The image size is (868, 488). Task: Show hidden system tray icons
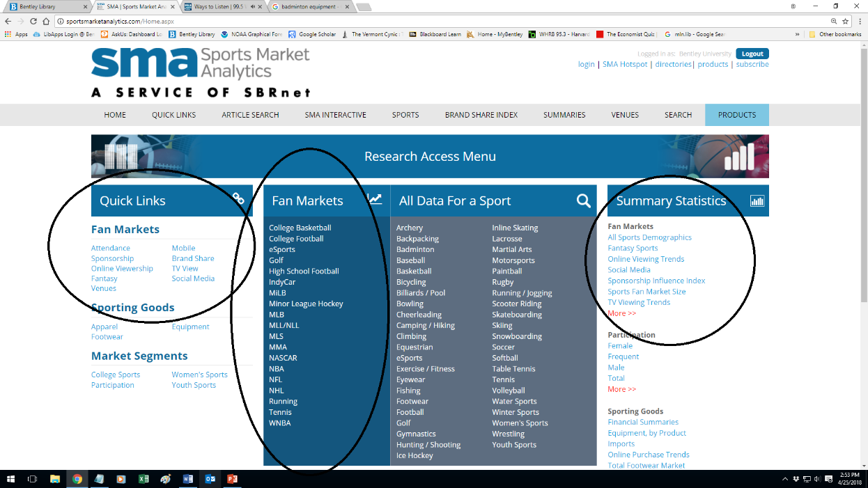tap(786, 479)
